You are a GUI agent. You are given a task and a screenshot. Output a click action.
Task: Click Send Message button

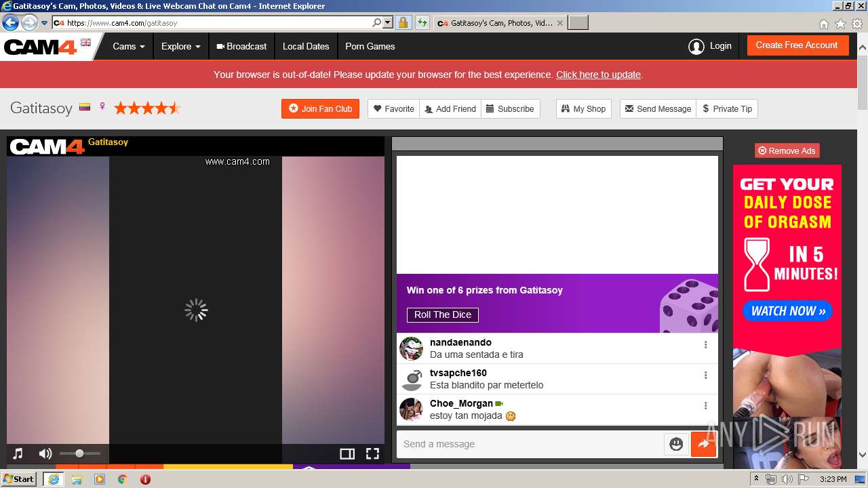[x=658, y=108]
